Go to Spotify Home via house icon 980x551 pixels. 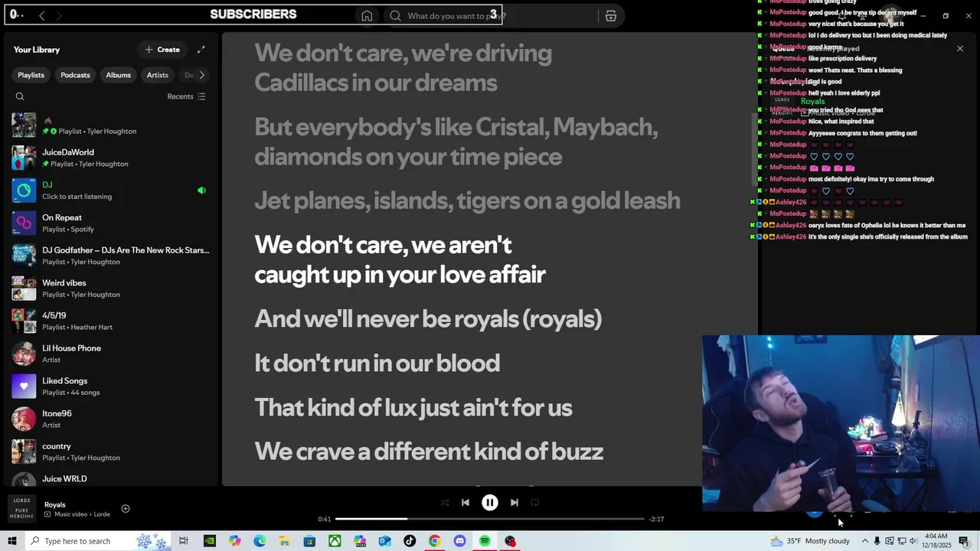pos(367,16)
